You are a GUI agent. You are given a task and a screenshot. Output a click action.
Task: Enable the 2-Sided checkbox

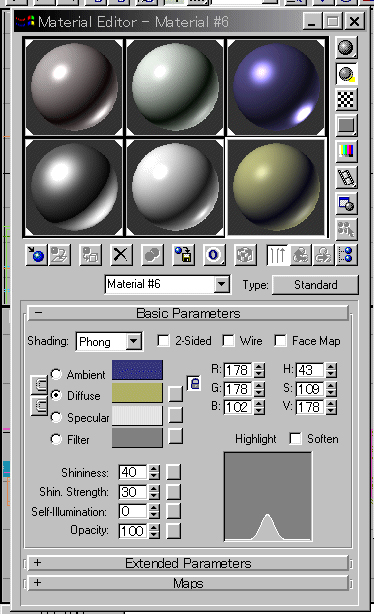[163, 341]
